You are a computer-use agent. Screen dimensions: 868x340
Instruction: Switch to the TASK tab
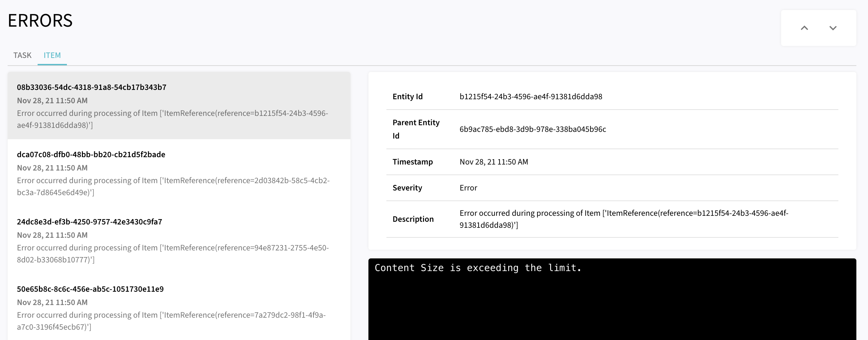22,55
